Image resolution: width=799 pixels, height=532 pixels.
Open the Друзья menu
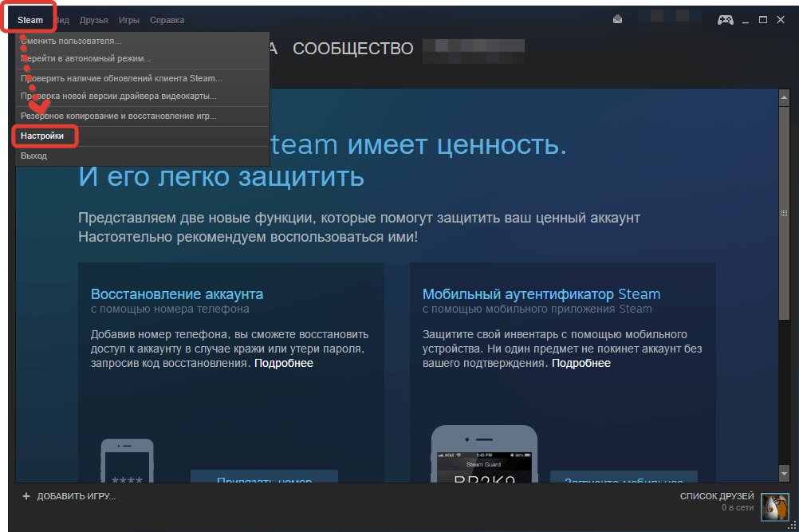(94, 21)
